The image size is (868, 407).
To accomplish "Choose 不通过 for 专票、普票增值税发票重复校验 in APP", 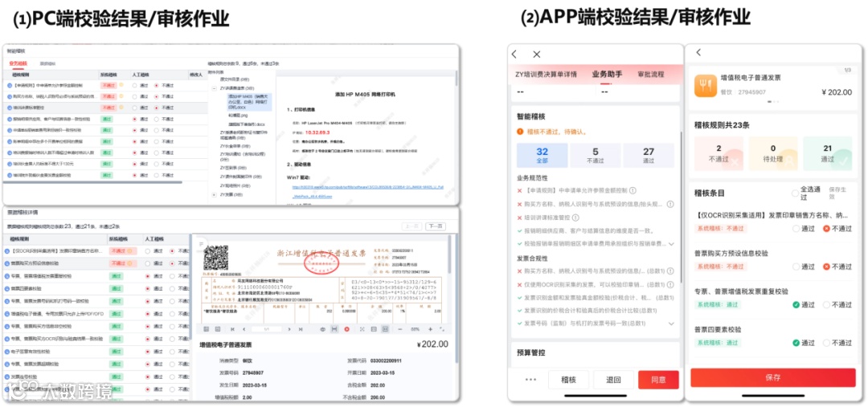I will point(826,304).
